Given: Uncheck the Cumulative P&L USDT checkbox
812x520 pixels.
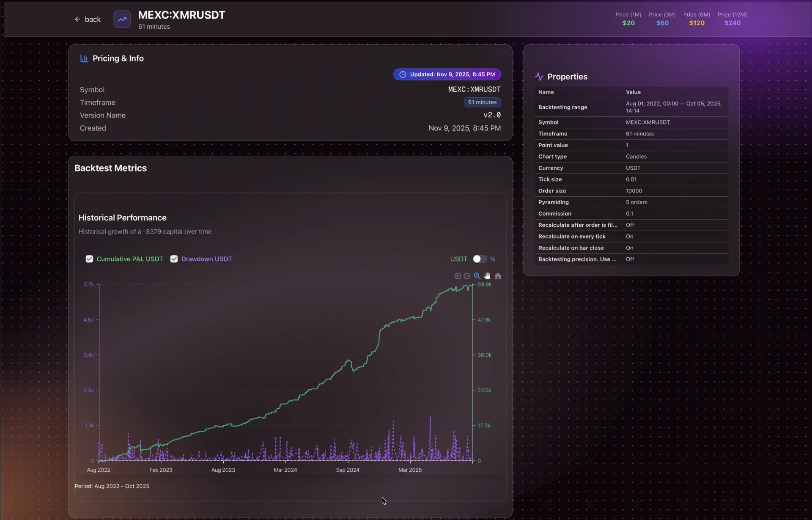Looking at the screenshot, I should (x=89, y=259).
